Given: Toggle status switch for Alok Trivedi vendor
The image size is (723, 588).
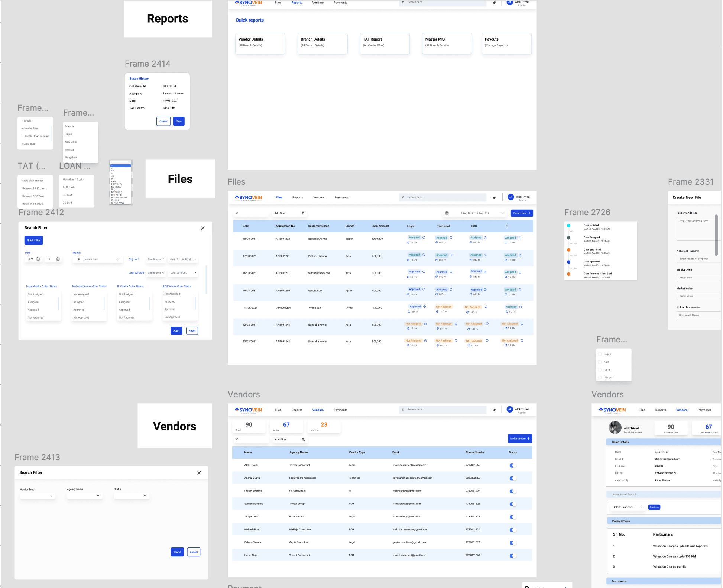Looking at the screenshot, I should click(513, 465).
